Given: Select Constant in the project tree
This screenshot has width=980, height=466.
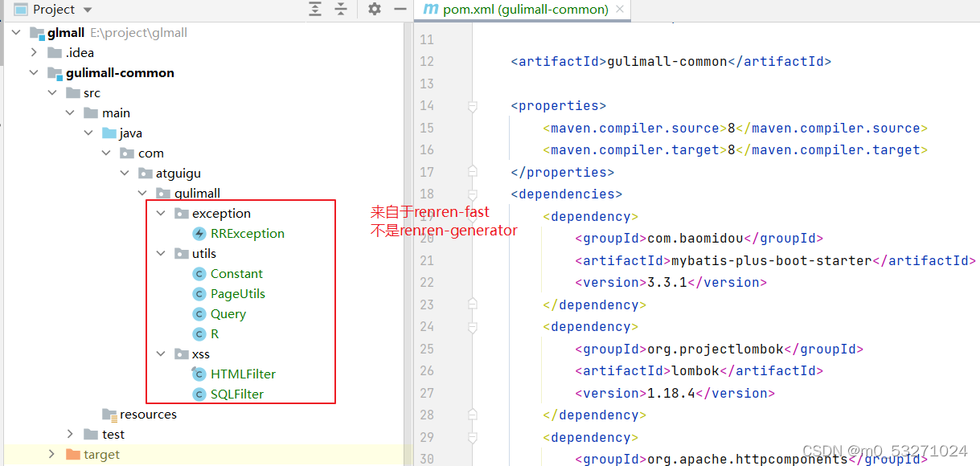Looking at the screenshot, I should (x=237, y=274).
